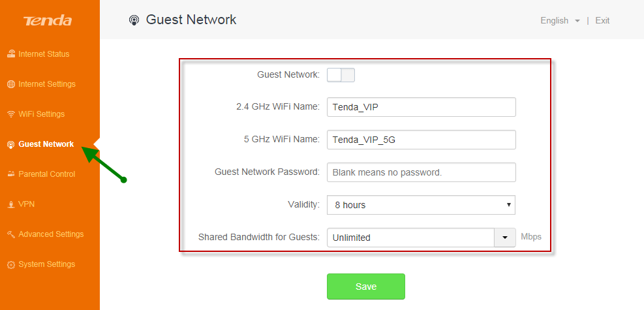Click the System Settings gear icon
The width and height of the screenshot is (644, 310).
[11, 264]
